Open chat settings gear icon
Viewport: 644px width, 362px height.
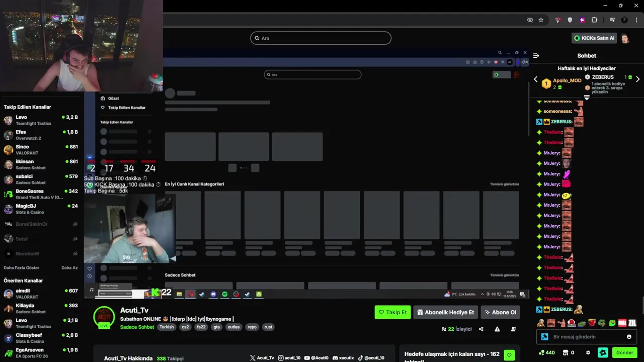coord(588,353)
